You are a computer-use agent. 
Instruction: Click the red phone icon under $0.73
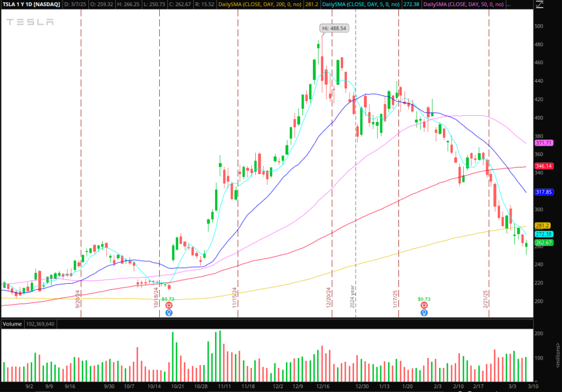424,305
